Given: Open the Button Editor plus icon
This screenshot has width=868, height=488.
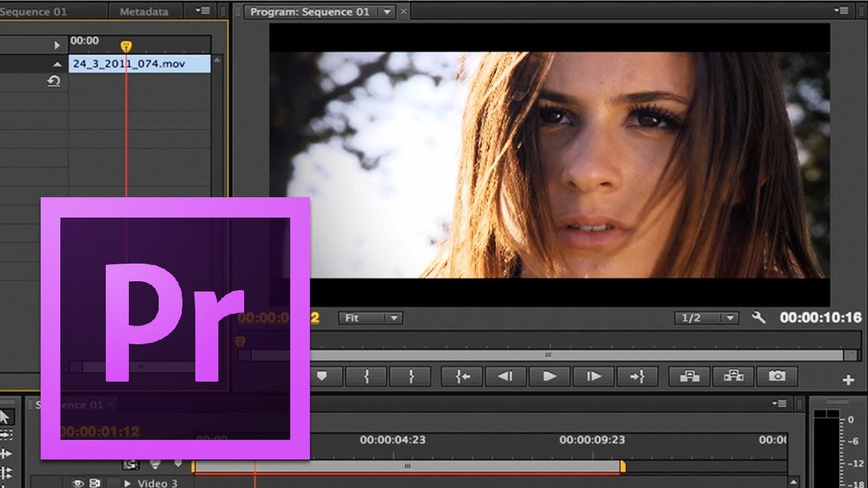Looking at the screenshot, I should pyautogui.click(x=848, y=380).
